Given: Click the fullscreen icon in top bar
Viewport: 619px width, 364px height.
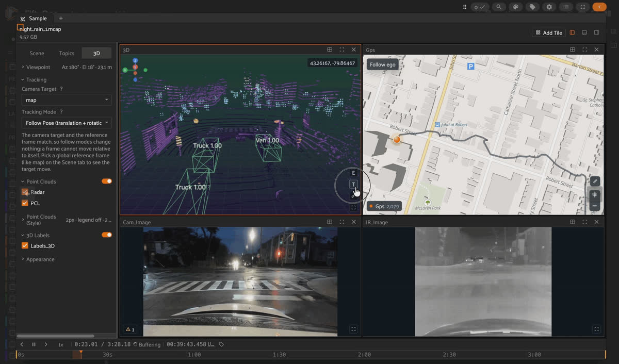Looking at the screenshot, I should coord(583,7).
